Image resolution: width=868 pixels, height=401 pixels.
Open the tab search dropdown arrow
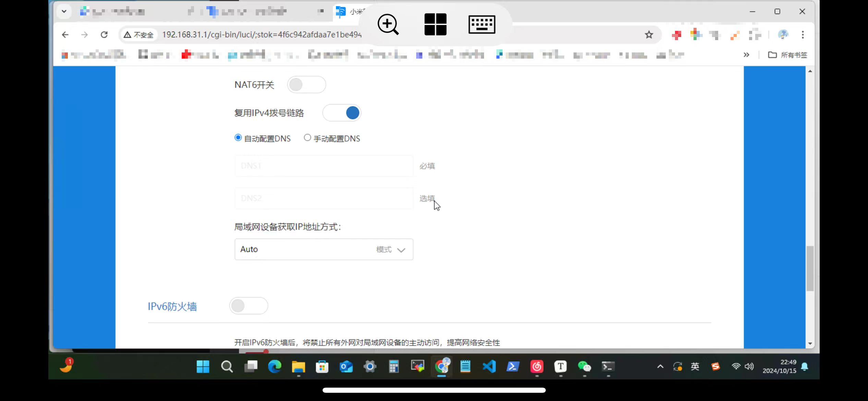[x=64, y=11]
